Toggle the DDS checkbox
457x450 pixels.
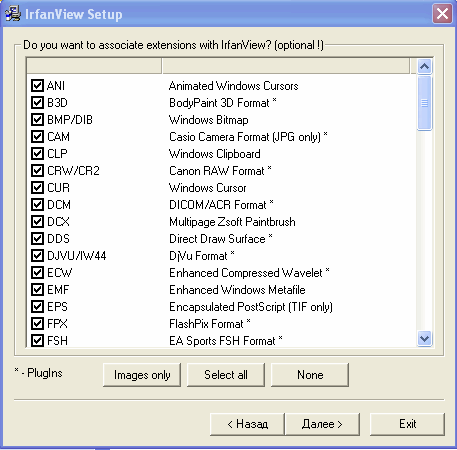pyautogui.click(x=37, y=239)
